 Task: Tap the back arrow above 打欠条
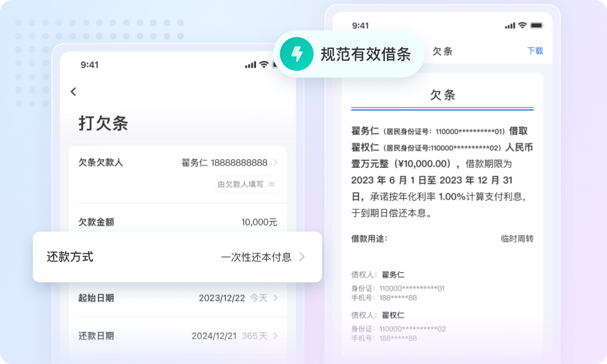pyautogui.click(x=73, y=92)
